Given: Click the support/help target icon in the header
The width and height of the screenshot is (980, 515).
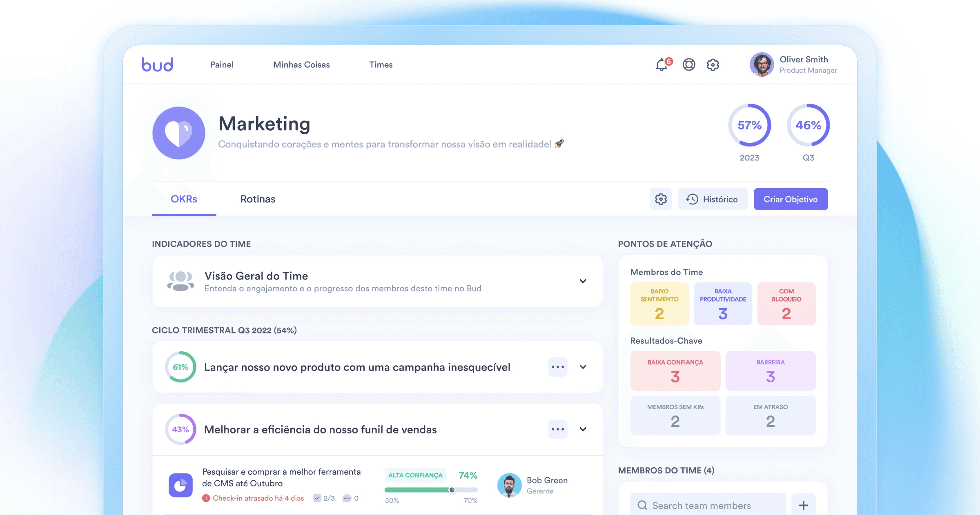Looking at the screenshot, I should point(689,64).
